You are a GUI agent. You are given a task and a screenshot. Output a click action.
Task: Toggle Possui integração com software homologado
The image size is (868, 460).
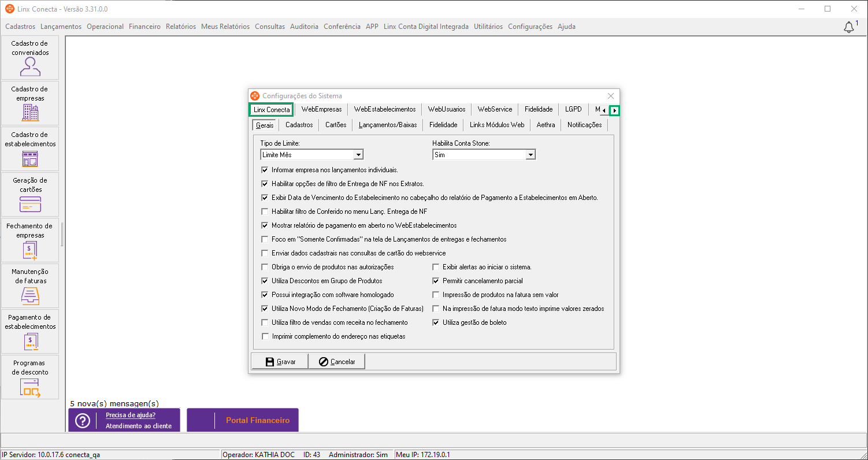[x=265, y=295]
